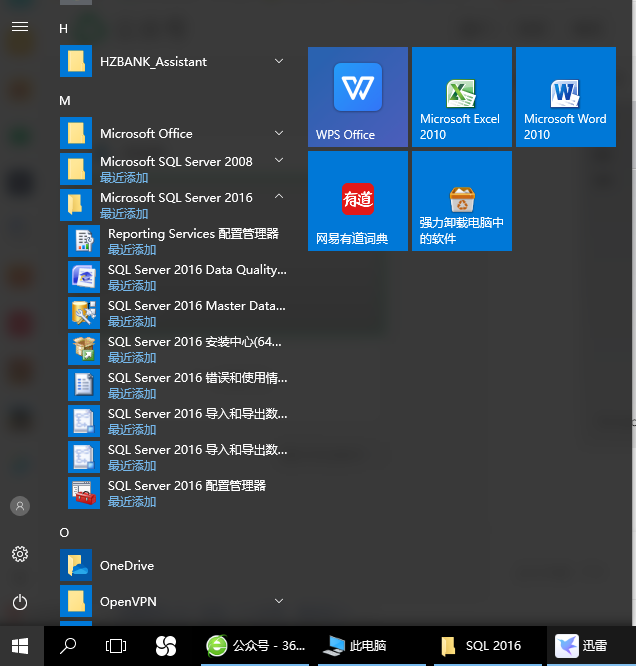Launch Microsoft Word 2010 tile
The width and height of the screenshot is (636, 666).
566,97
